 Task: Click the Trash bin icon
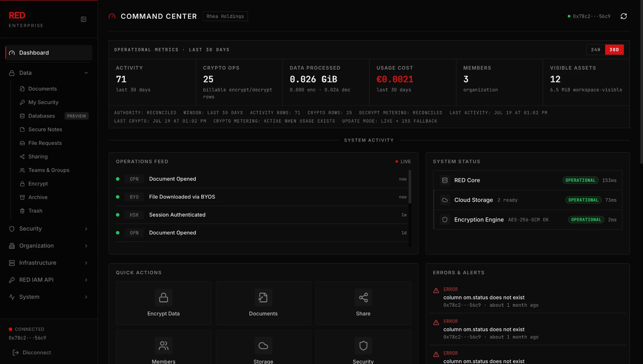[22, 211]
